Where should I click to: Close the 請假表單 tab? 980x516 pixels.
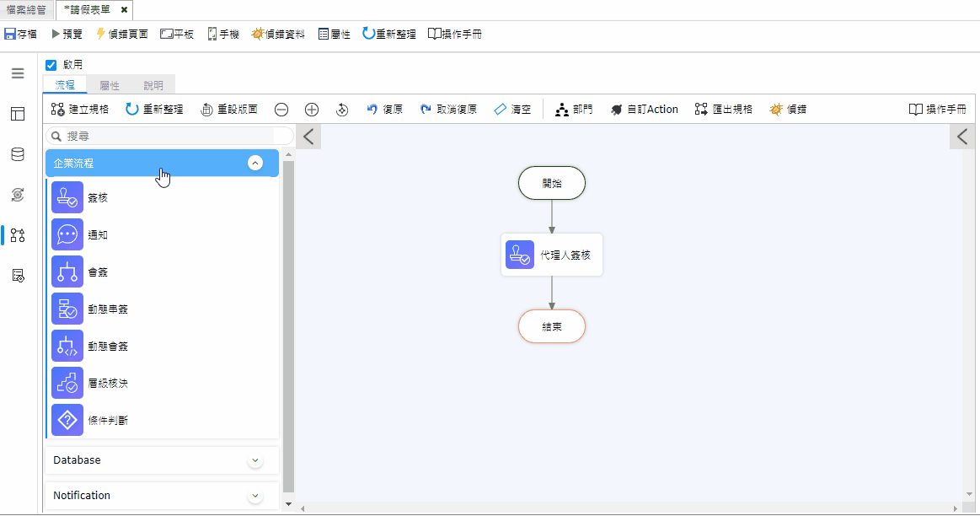click(x=124, y=10)
